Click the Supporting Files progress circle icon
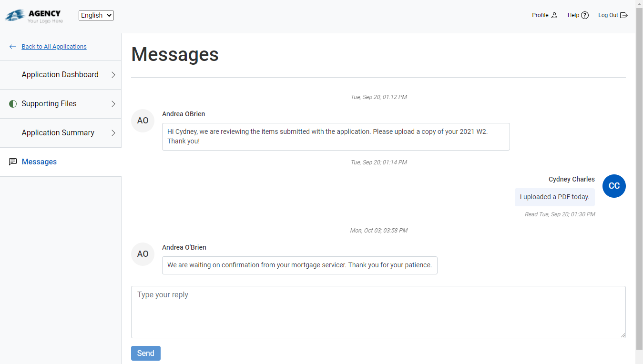The height and width of the screenshot is (364, 643). pos(12,103)
